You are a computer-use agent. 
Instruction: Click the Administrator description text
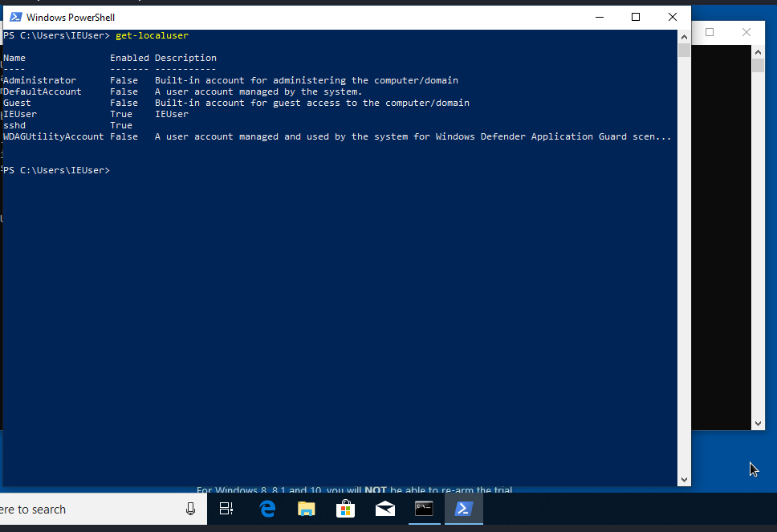(307, 80)
